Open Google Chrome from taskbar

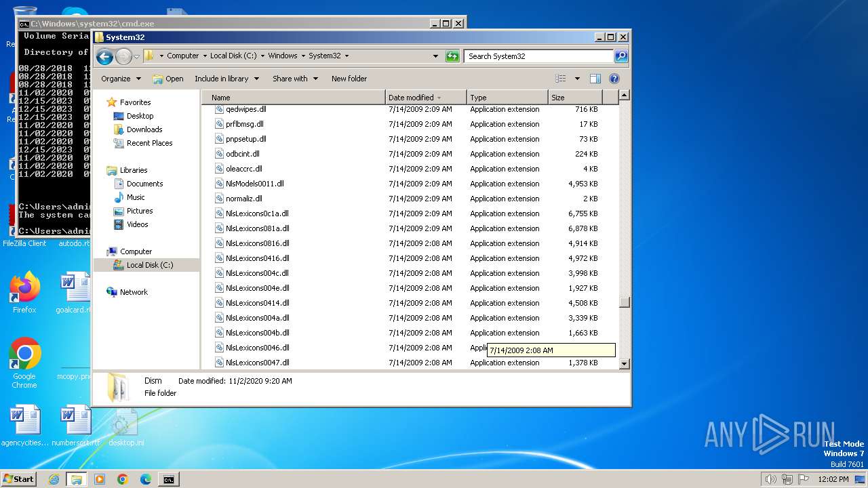pyautogui.click(x=123, y=479)
